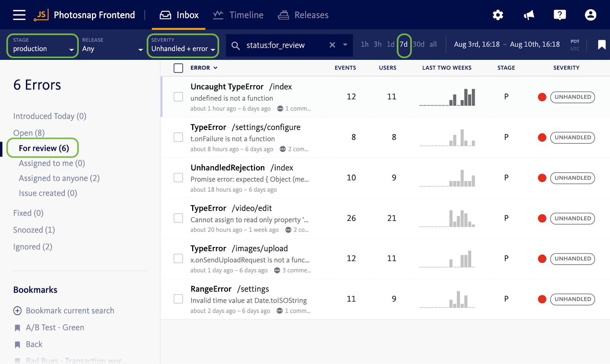The height and width of the screenshot is (364, 610).
Task: Open the settings gear icon
Action: (x=498, y=15)
